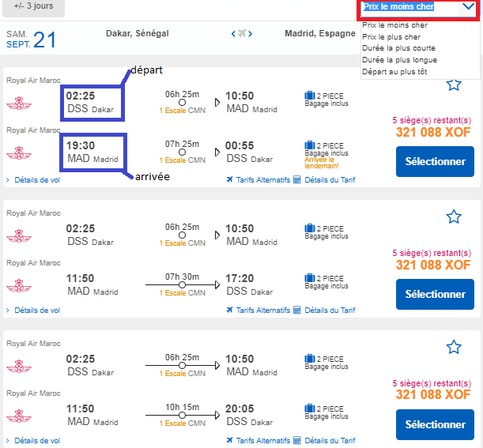Favorite the first flight result with star

pyautogui.click(x=454, y=85)
